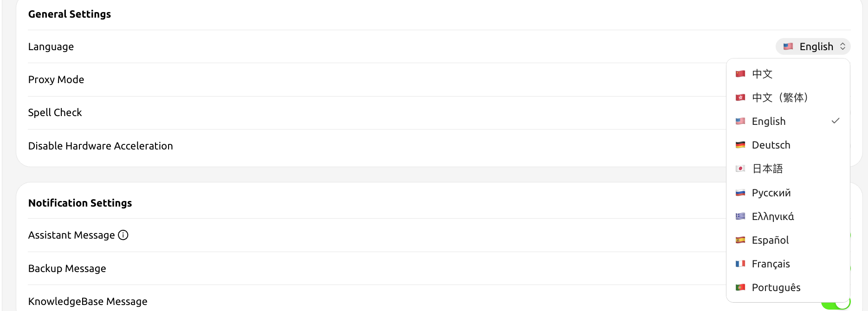
Task: Select Español from the language list
Action: [x=770, y=240]
